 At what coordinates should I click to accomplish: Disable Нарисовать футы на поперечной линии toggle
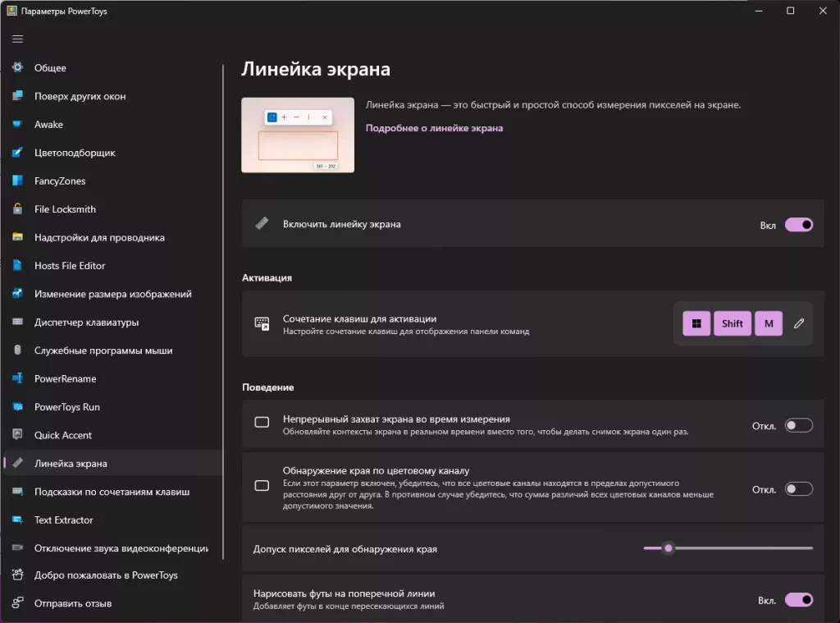(x=799, y=600)
